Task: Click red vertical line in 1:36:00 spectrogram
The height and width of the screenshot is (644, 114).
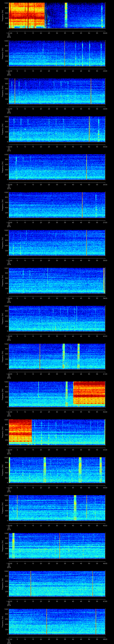Action: (x=82, y=205)
